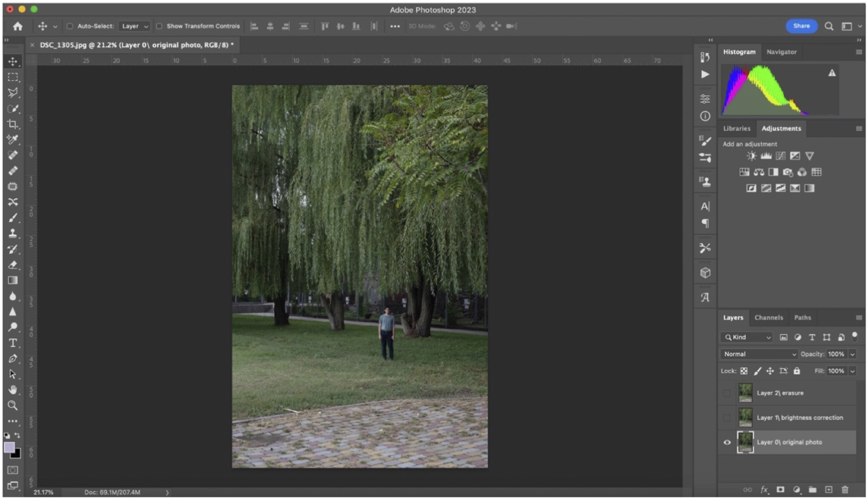The image size is (868, 499).
Task: Select the Eraser tool
Action: [13, 265]
